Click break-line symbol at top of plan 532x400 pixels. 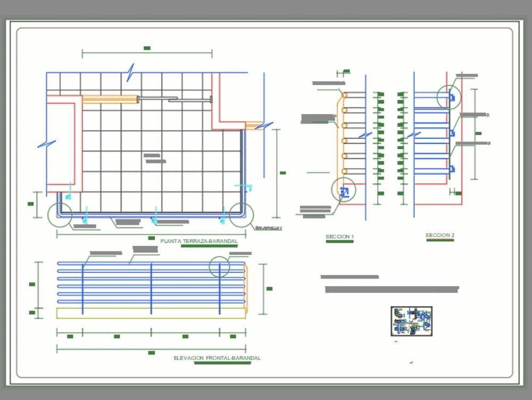pos(130,72)
